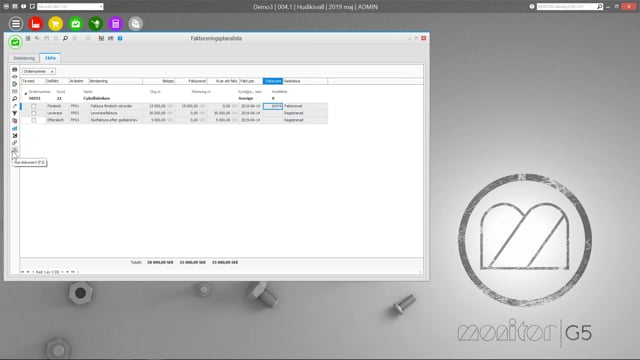The width and height of the screenshot is (640, 360).
Task: Open the purple Accounting calculator module
Action: (x=116, y=24)
